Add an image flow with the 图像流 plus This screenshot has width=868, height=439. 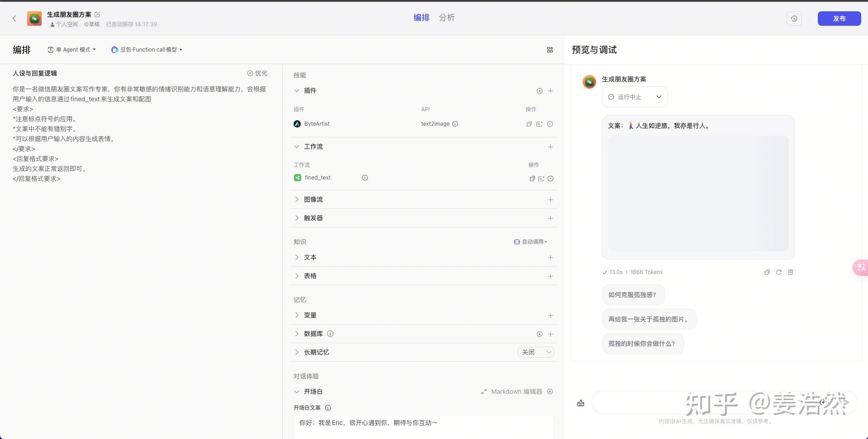click(x=550, y=200)
